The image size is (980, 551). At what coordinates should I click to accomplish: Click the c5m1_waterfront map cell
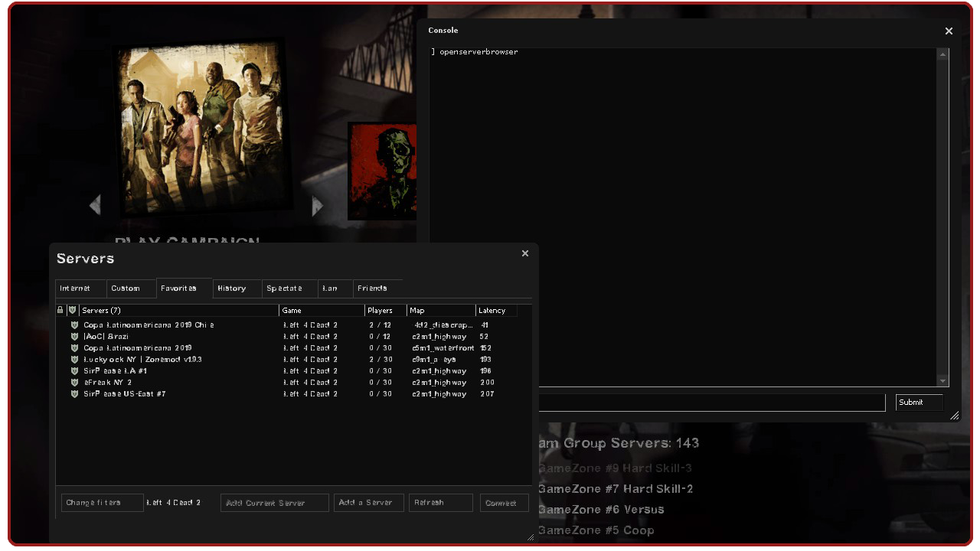[443, 348]
